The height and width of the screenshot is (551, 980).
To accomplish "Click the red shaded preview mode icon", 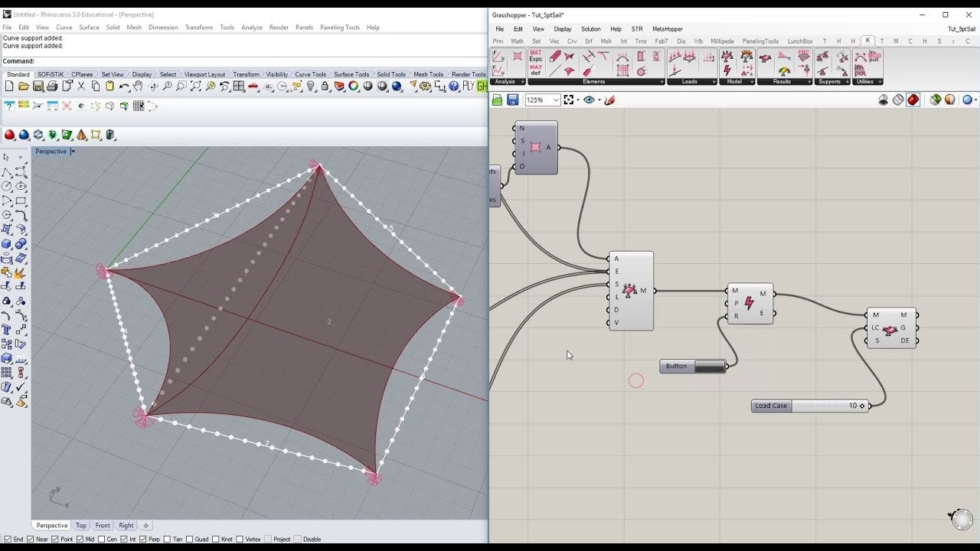I will 913,99.
